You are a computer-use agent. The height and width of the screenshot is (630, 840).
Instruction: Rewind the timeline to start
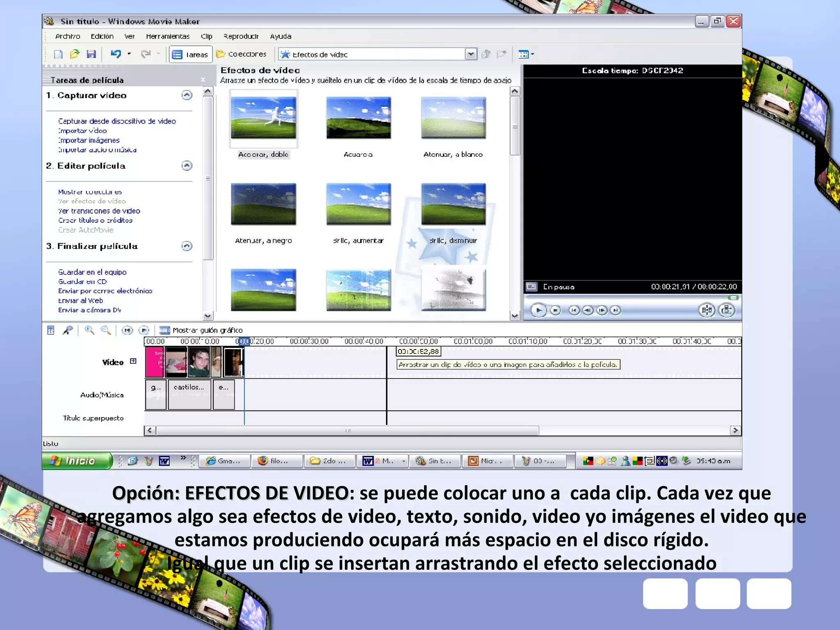pyautogui.click(x=128, y=330)
